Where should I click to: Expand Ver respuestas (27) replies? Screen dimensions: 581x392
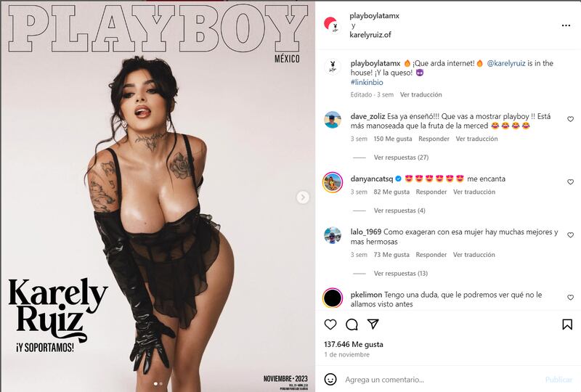point(401,158)
